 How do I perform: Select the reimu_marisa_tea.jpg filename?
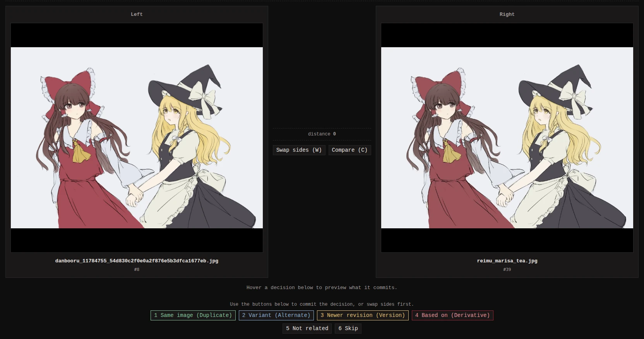click(507, 261)
